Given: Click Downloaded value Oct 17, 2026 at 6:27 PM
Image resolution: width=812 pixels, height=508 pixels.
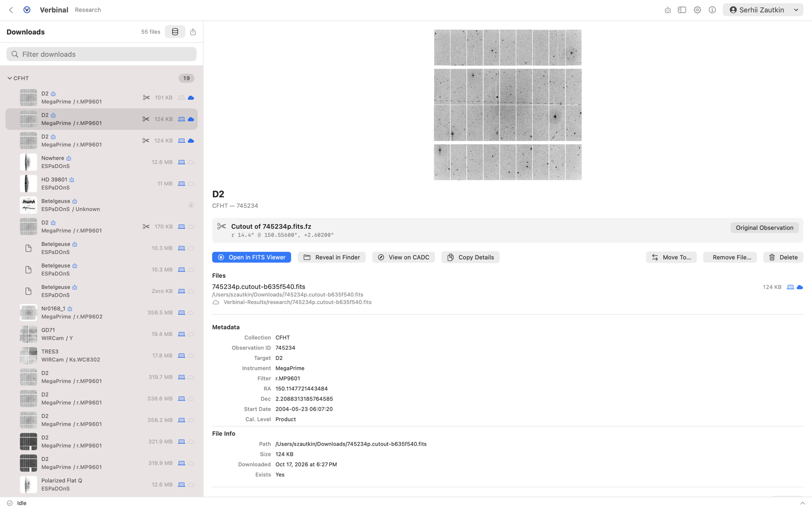Looking at the screenshot, I should [306, 464].
